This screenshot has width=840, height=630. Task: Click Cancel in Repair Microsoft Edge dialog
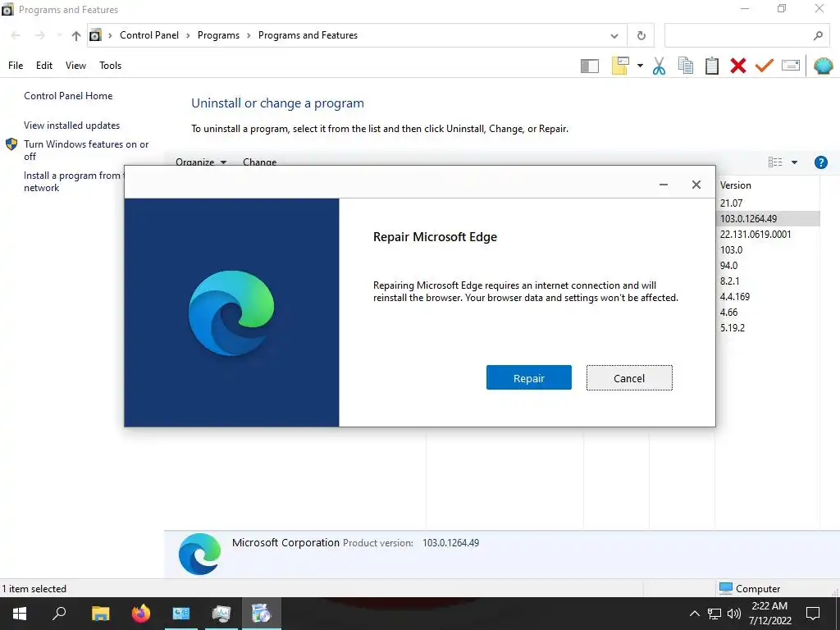(x=629, y=377)
